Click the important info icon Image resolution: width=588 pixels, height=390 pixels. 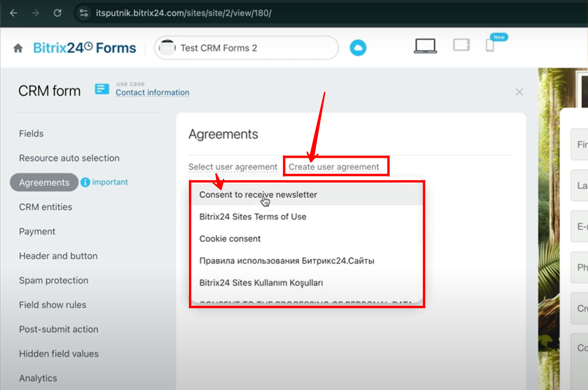tap(85, 182)
